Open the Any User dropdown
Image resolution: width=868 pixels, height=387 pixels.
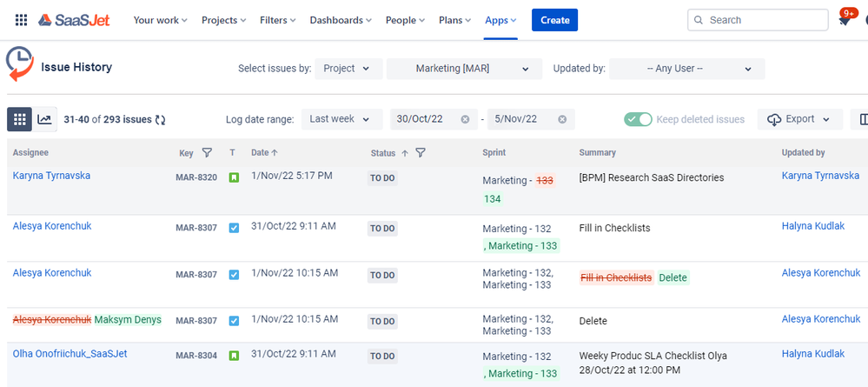687,69
